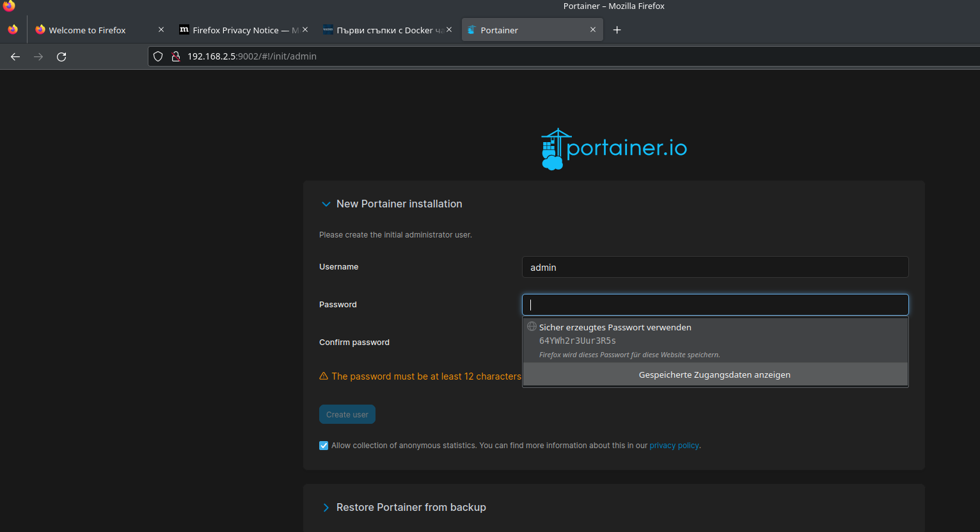The width and height of the screenshot is (980, 532).
Task: Click the Username label
Action: click(x=339, y=267)
